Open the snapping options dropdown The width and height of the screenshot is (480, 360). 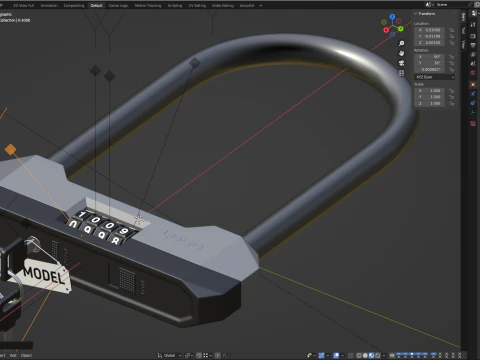pyautogui.click(x=207, y=355)
